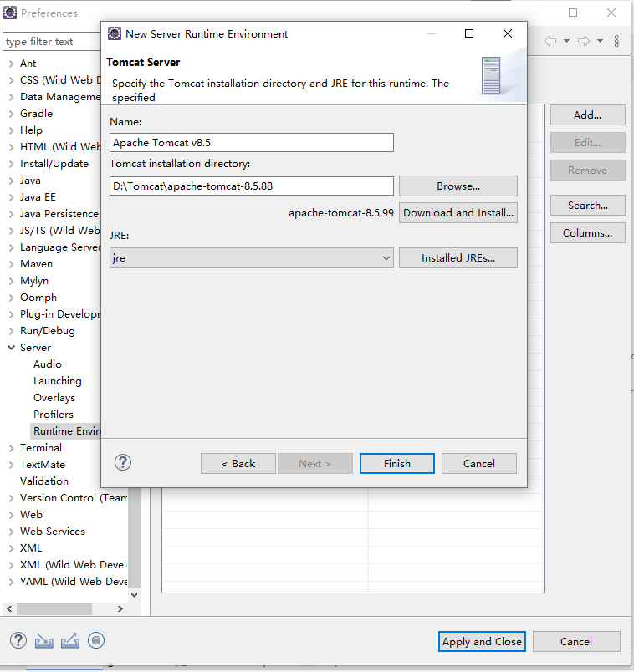Click Finish to create the runtime
634x672 pixels.
tap(397, 464)
